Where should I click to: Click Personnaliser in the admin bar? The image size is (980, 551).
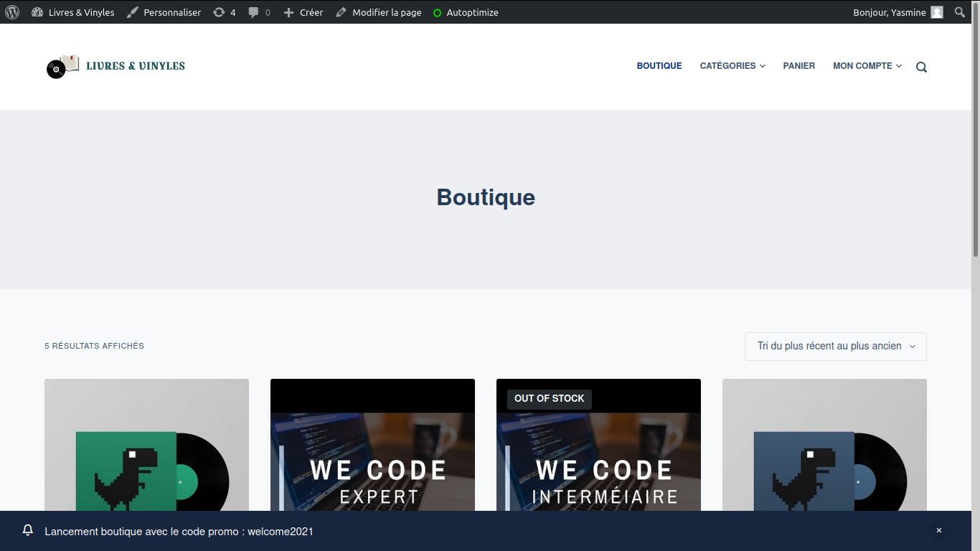tap(164, 12)
